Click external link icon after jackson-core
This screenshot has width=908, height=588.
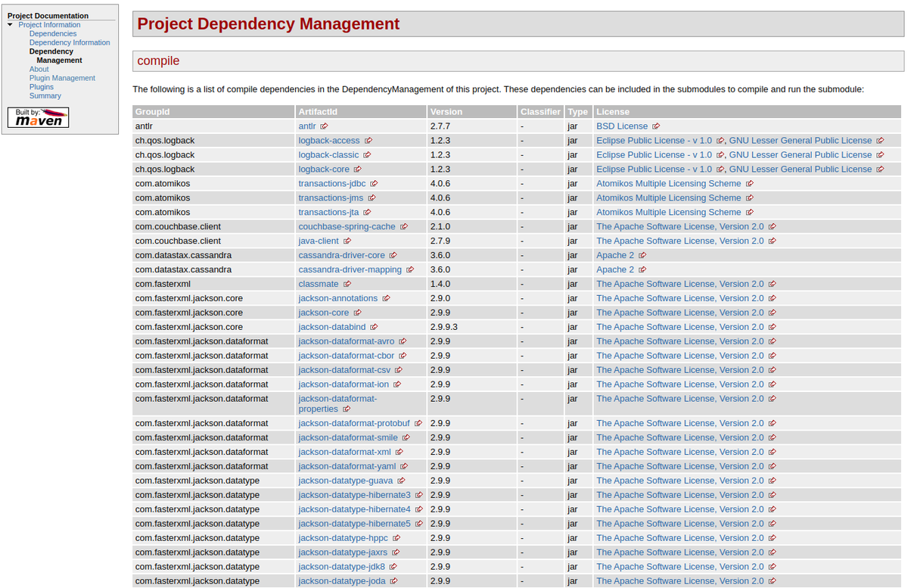click(357, 313)
